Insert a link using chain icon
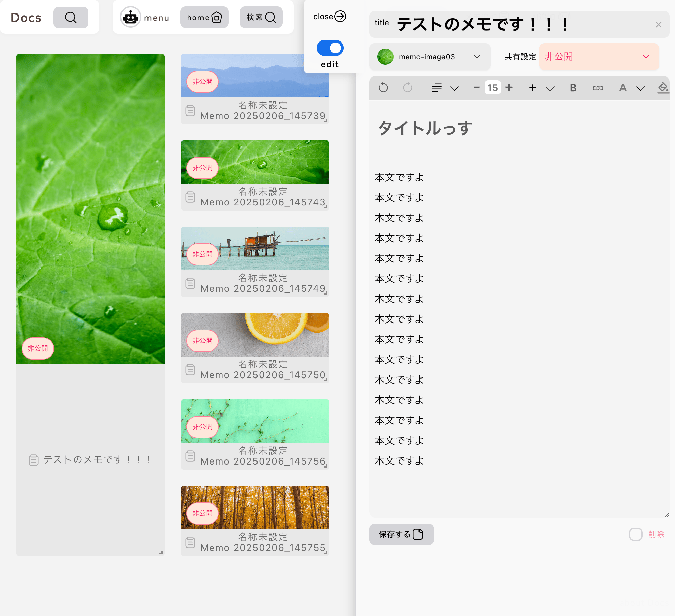The height and width of the screenshot is (616, 675). [598, 88]
